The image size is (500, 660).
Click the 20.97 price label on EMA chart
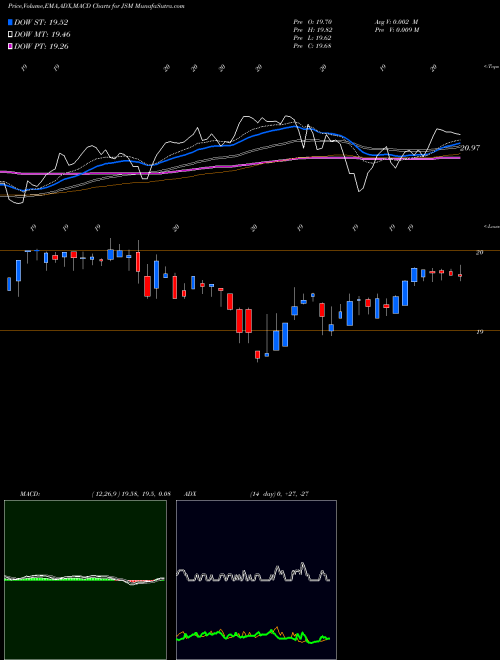pyautogui.click(x=470, y=148)
